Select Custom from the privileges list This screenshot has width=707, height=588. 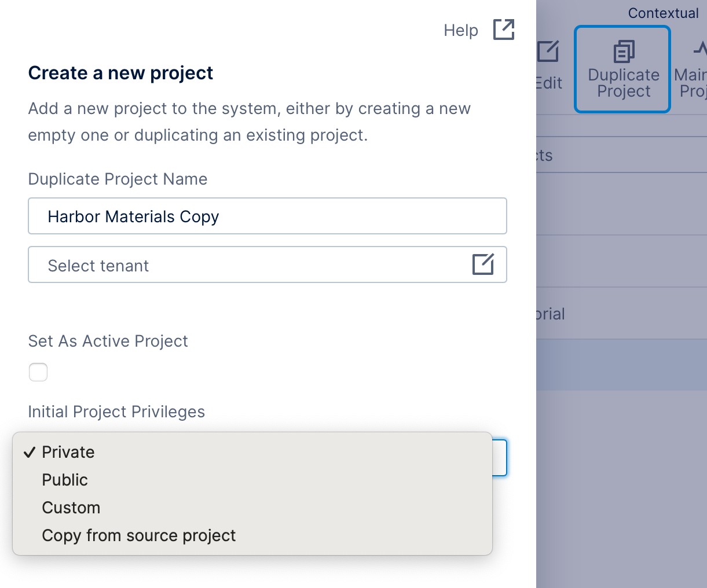coord(71,508)
